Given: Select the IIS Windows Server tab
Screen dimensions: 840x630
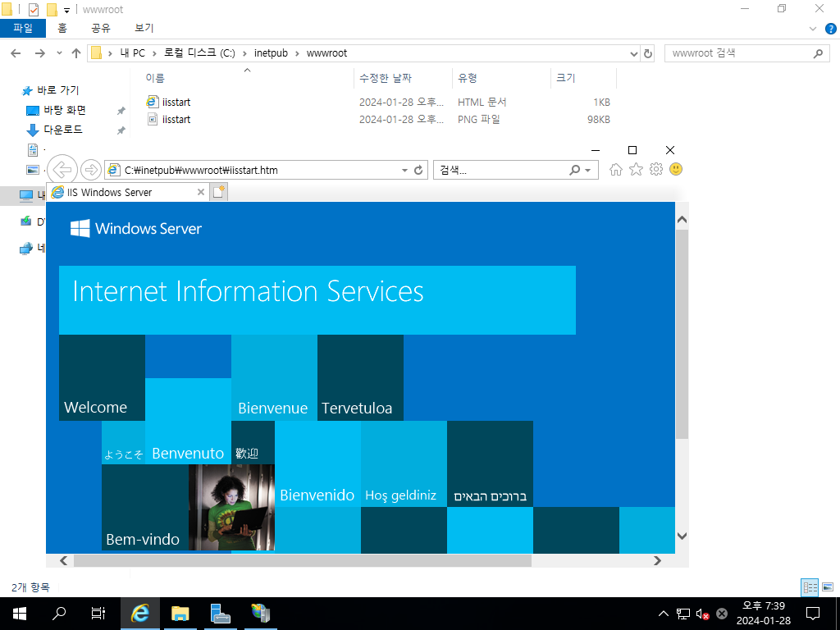Looking at the screenshot, I should (127, 192).
